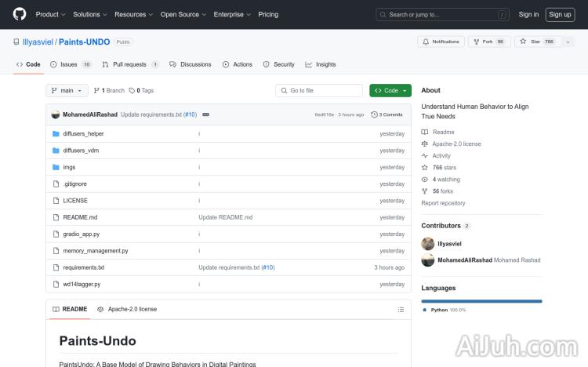Fork the repository using Fork button
The image size is (588, 367).
[485, 42]
